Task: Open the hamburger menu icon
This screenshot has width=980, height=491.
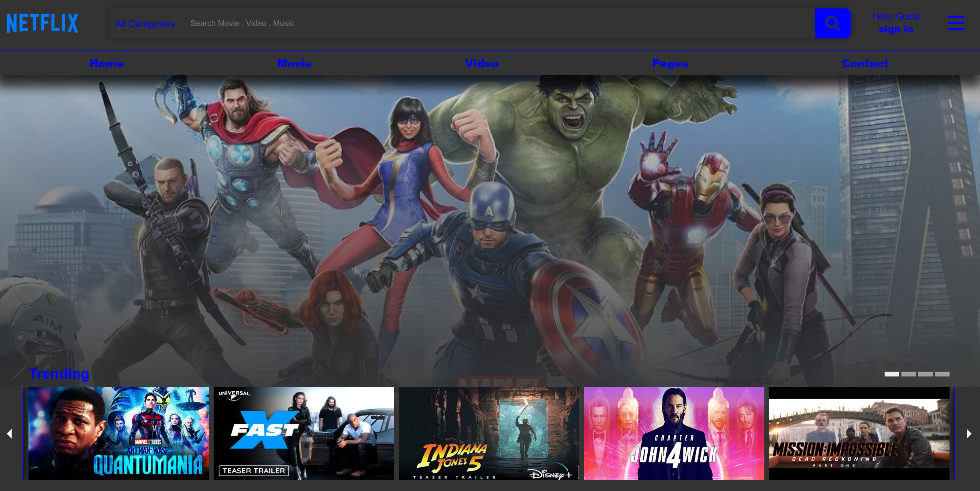Action: coord(956,23)
